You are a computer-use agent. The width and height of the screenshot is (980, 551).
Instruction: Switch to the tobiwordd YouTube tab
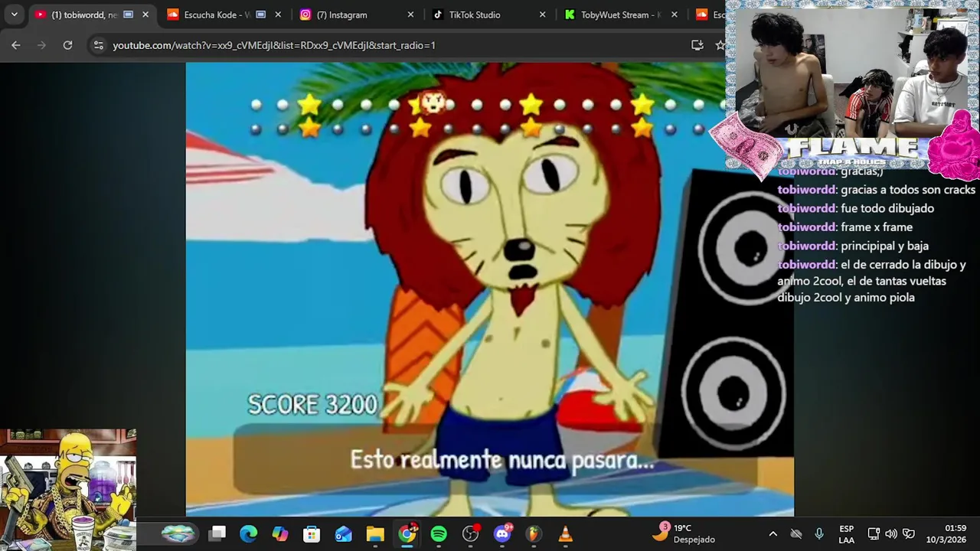[x=93, y=15]
